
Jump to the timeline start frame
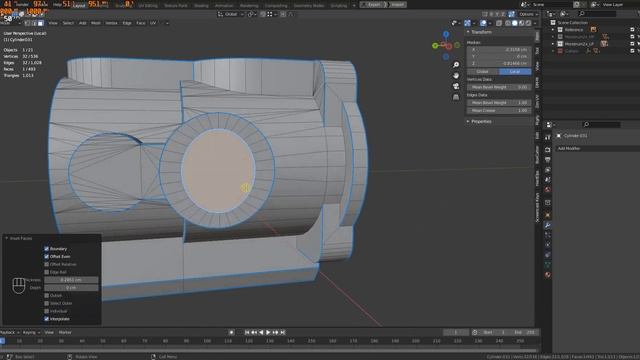247,332
